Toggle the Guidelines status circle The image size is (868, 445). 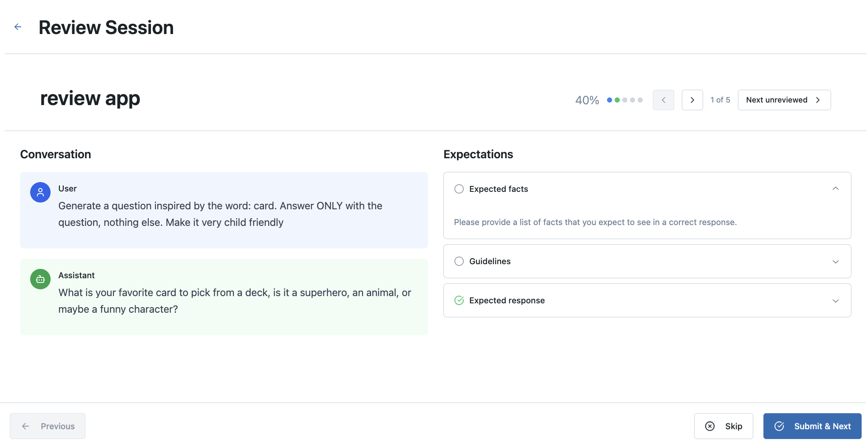(x=459, y=261)
